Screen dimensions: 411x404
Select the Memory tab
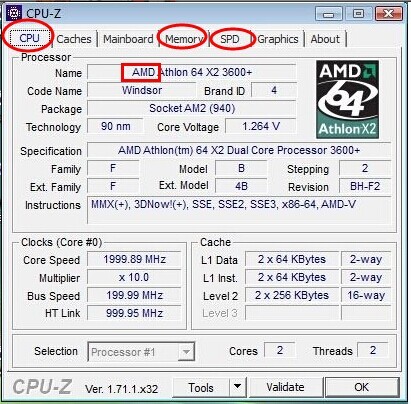[183, 39]
